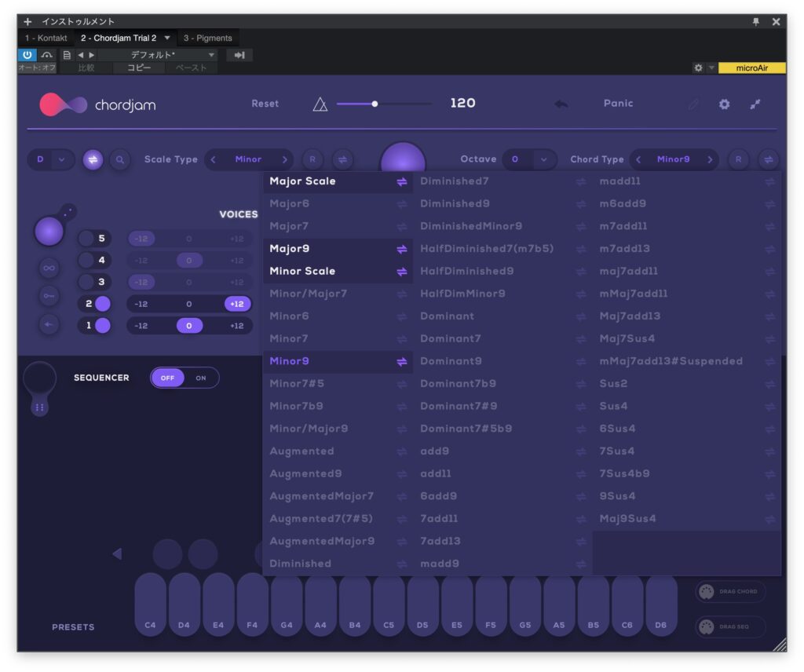Open Chordjam settings gear
The height and width of the screenshot is (672, 804).
(x=724, y=104)
